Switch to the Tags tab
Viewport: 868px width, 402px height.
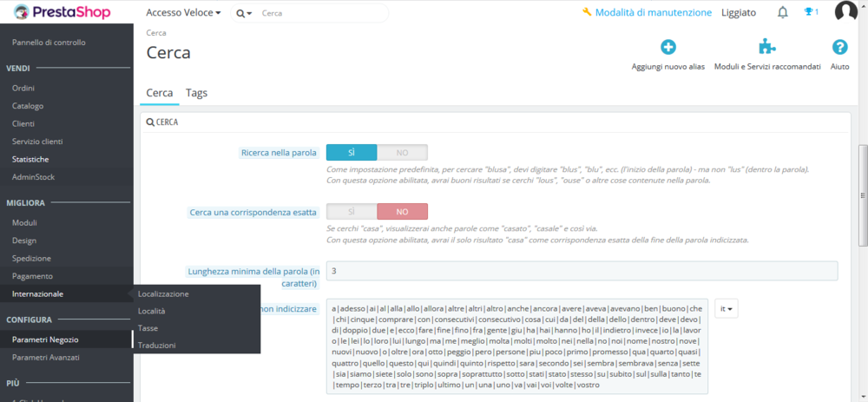196,93
